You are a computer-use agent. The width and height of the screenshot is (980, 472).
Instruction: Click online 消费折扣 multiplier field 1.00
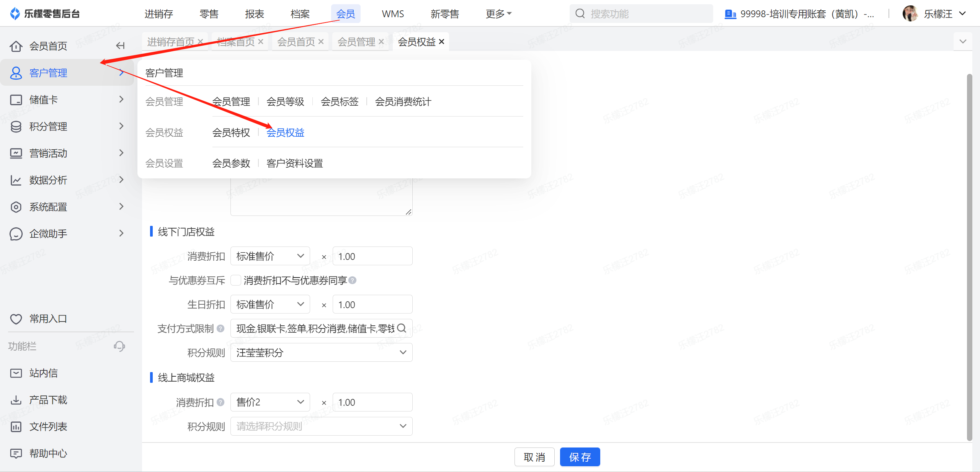click(372, 402)
